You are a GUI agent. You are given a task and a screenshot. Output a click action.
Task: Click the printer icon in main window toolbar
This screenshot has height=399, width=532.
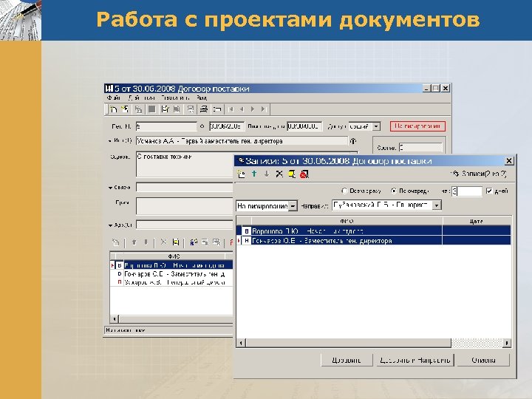coord(204,109)
